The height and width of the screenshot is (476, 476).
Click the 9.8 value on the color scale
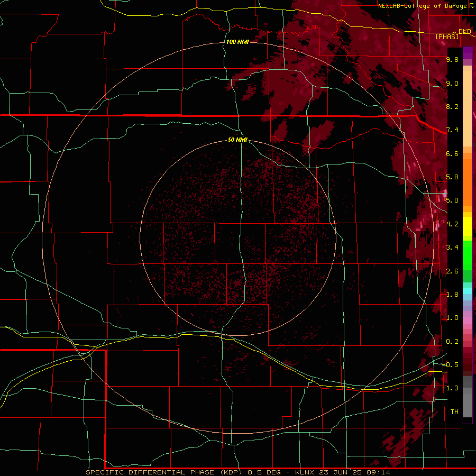(x=452, y=60)
